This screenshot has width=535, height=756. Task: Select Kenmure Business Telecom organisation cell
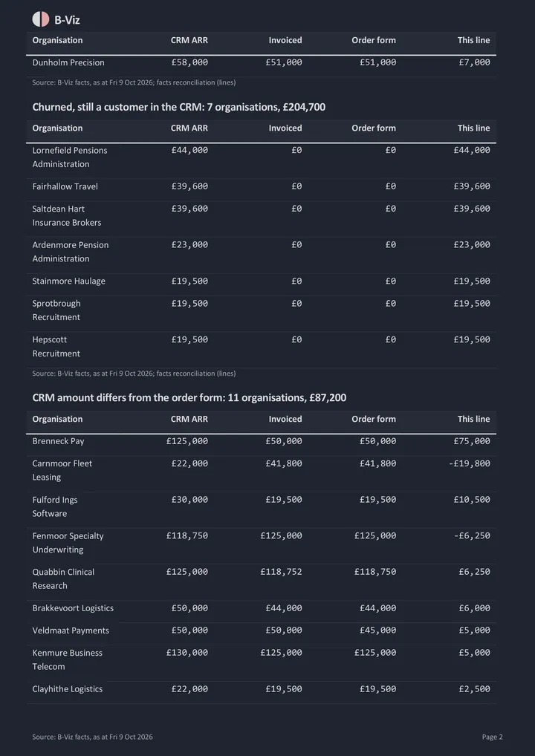click(x=68, y=659)
